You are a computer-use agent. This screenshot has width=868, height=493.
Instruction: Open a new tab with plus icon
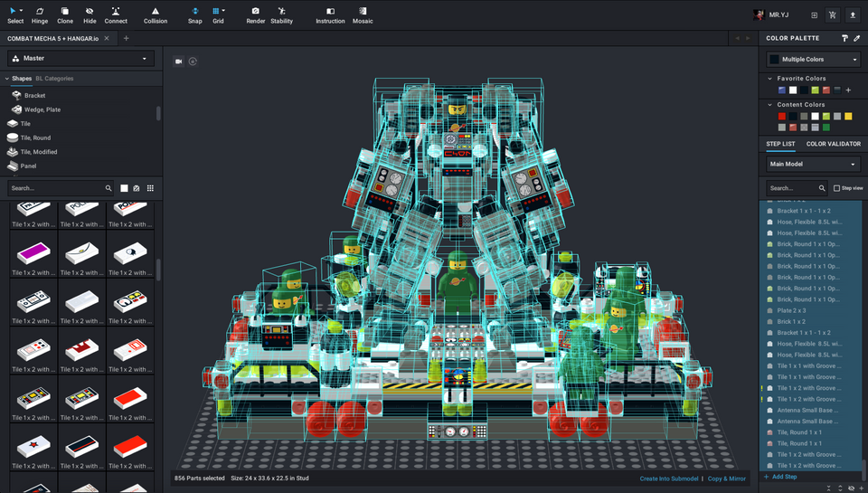[126, 38]
